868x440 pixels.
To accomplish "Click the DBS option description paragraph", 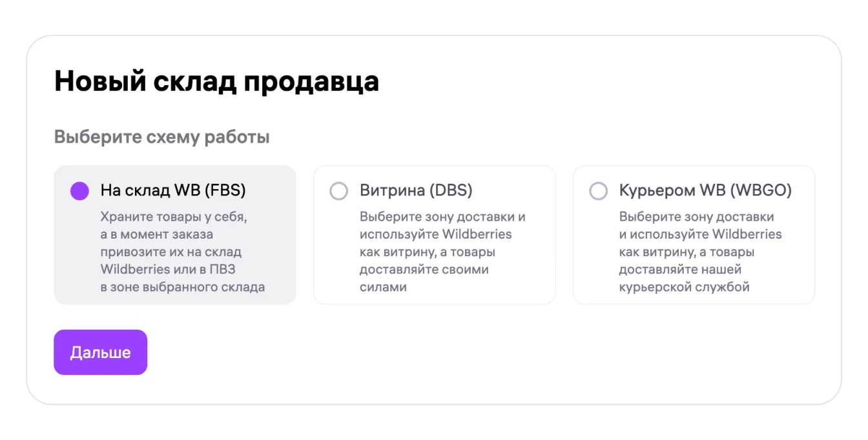I will tap(442, 252).
